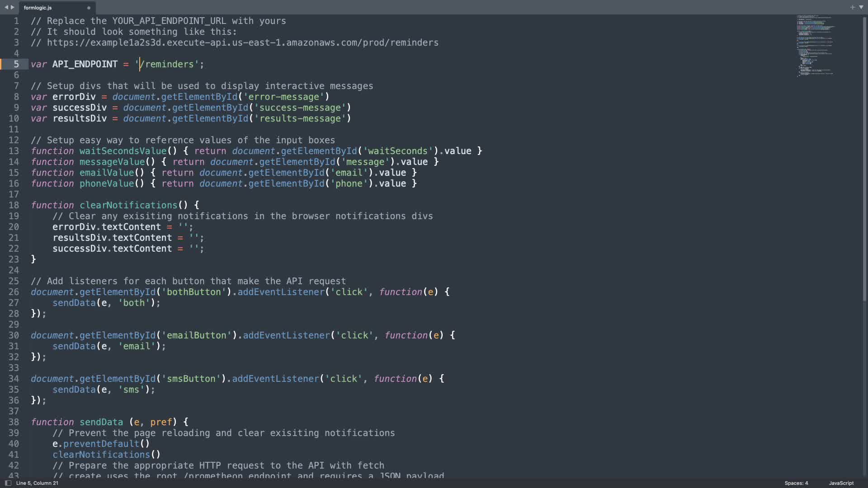
Task: Click the previous tab arrow
Action: click(6, 7)
